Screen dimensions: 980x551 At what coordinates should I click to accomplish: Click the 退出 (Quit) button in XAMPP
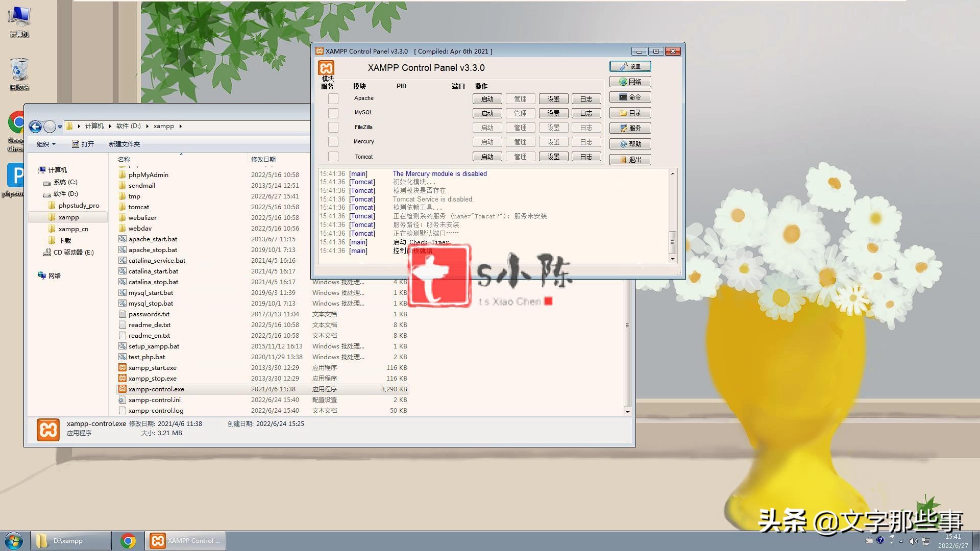click(x=630, y=160)
